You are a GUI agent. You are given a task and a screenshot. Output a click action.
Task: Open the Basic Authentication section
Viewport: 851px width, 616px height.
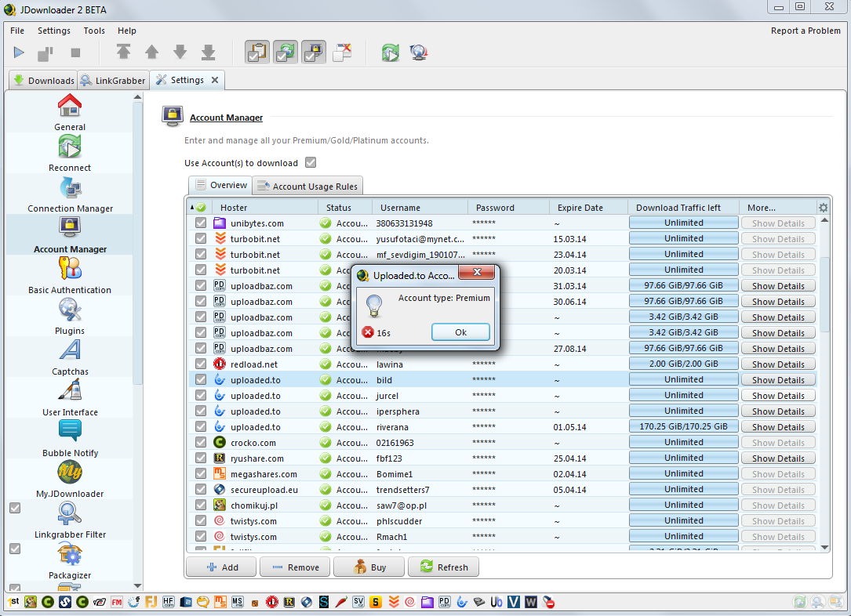(x=70, y=275)
